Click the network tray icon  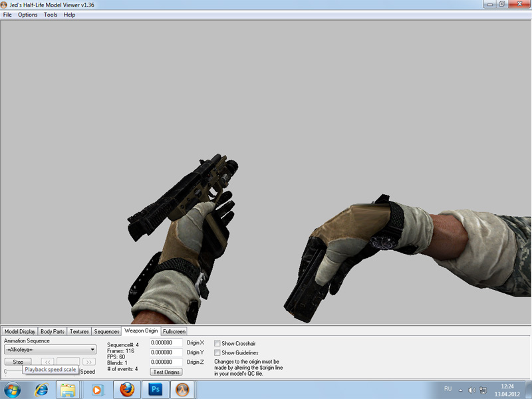point(481,389)
